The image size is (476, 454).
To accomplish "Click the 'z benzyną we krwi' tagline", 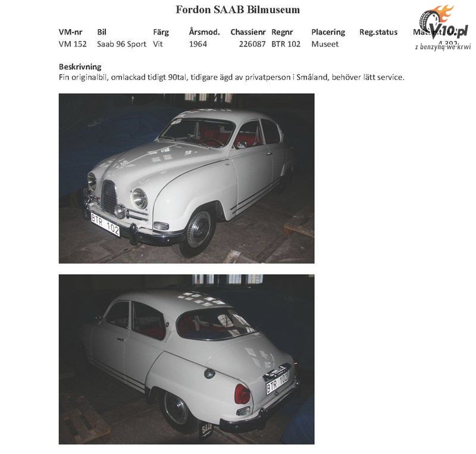I will pyautogui.click(x=443, y=47).
